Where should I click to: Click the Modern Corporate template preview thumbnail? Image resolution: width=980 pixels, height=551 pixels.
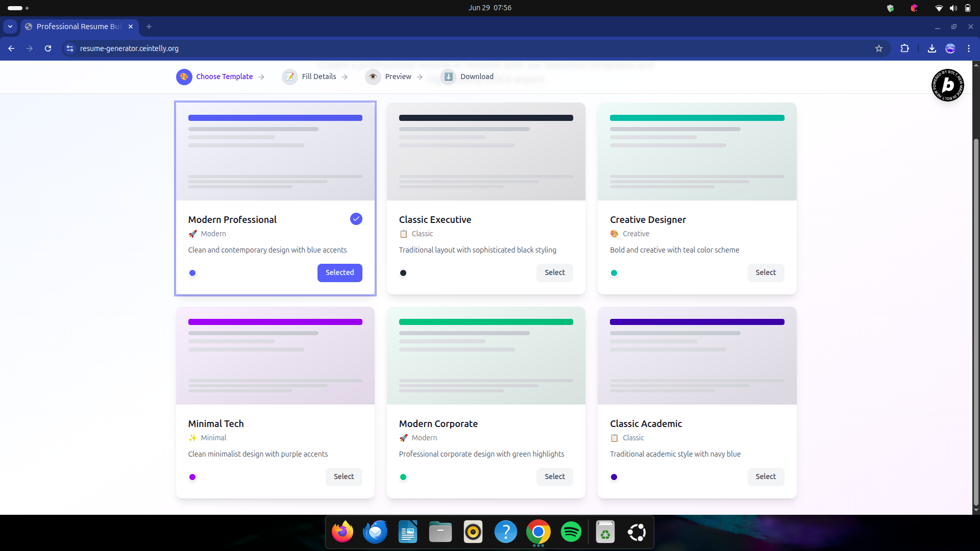point(485,356)
